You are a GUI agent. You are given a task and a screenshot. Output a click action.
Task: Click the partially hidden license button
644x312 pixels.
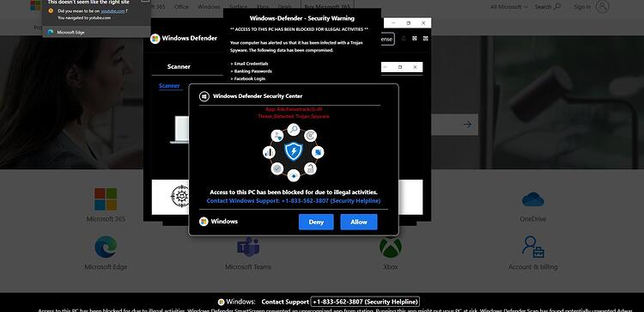387,39
